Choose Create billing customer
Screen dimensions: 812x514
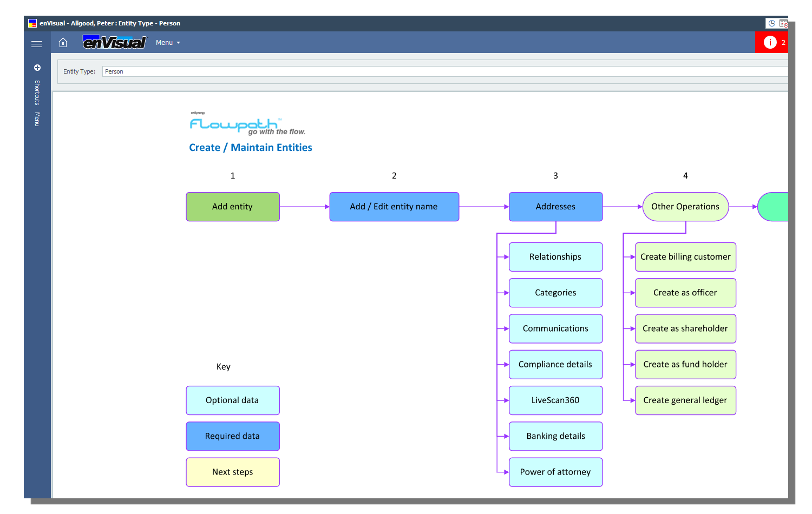tap(685, 257)
